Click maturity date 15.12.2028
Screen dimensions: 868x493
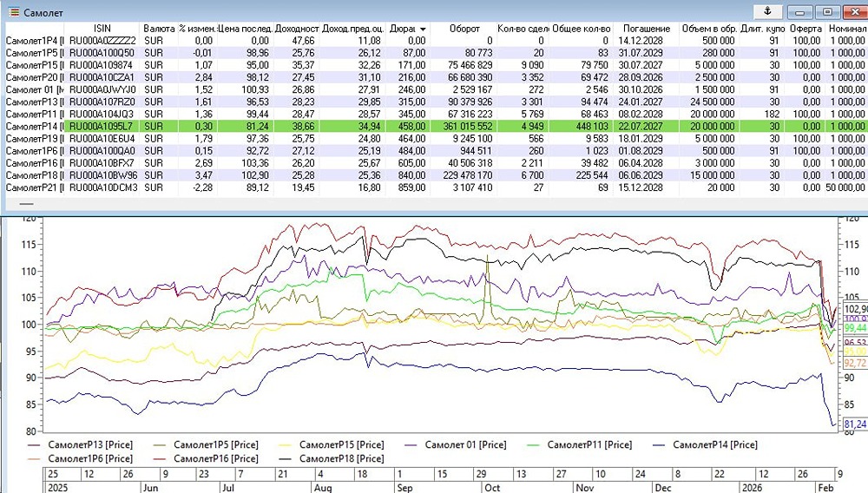point(641,187)
